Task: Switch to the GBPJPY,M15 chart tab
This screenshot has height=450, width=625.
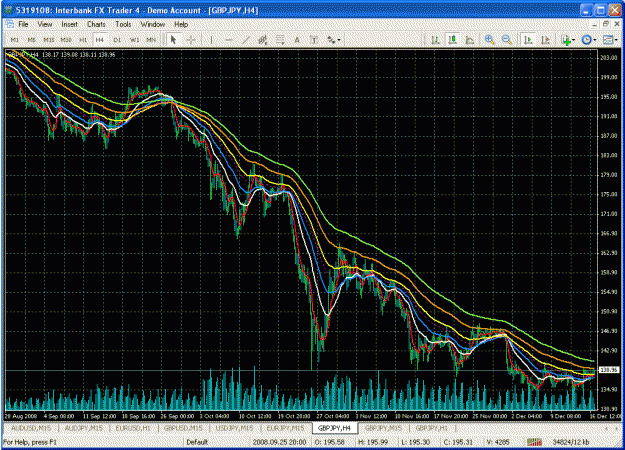Action: click(x=383, y=428)
